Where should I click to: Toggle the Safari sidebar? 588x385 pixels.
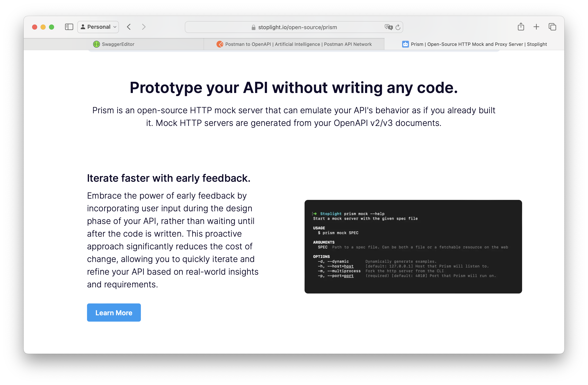coord(69,27)
